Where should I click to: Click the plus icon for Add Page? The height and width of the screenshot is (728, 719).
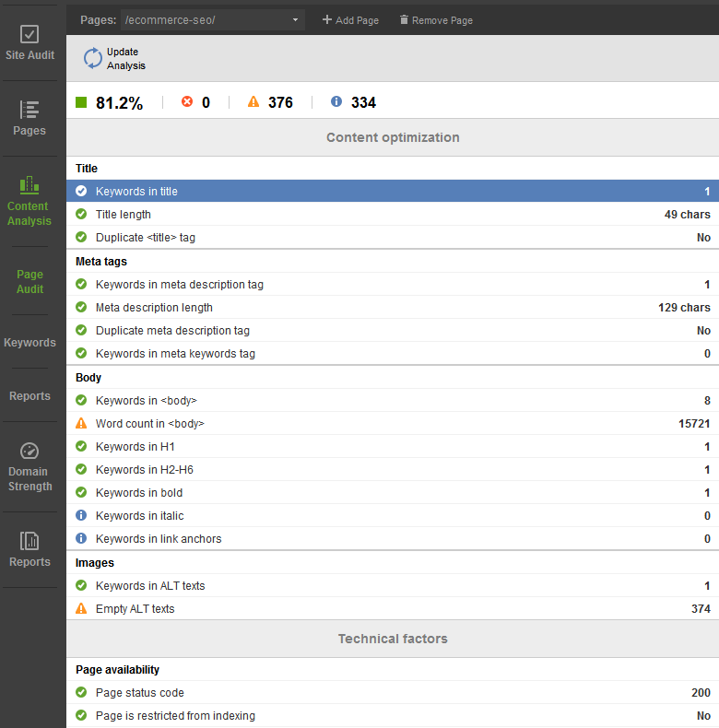click(x=327, y=19)
